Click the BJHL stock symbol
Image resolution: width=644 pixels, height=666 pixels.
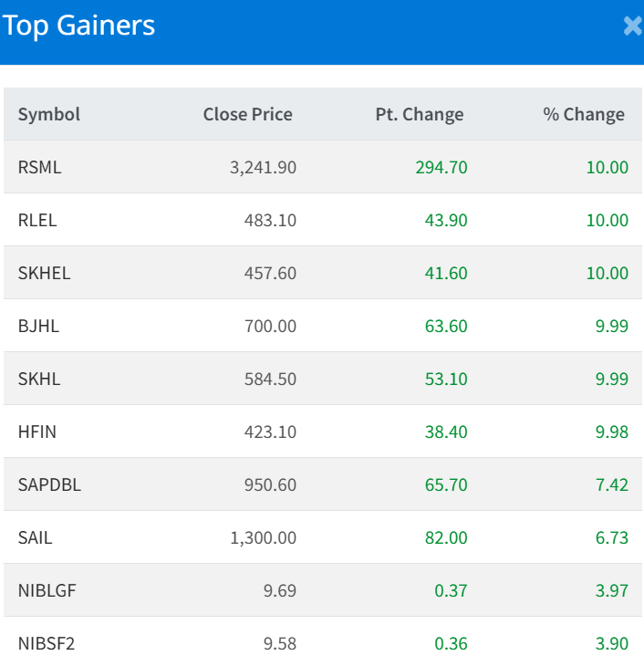click(38, 326)
